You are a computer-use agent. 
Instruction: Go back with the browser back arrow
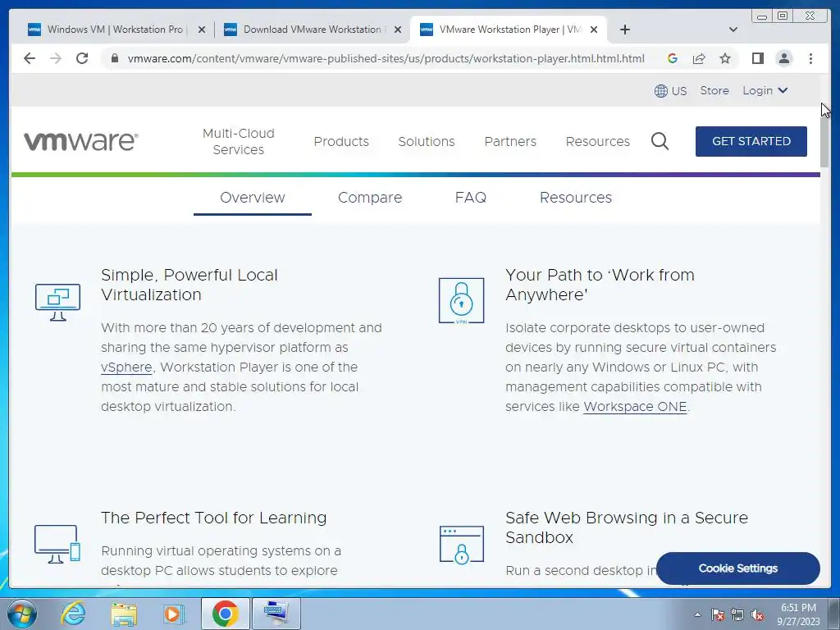[x=30, y=58]
